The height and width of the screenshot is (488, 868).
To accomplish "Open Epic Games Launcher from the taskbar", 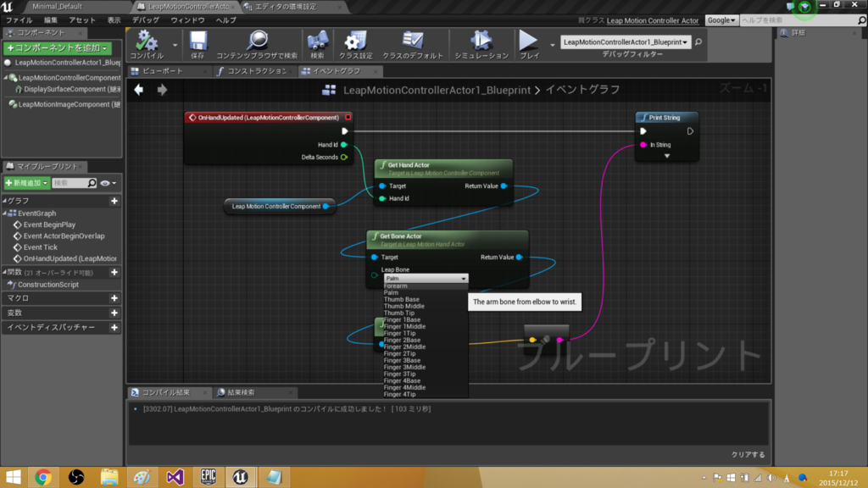I will pyautogui.click(x=209, y=477).
